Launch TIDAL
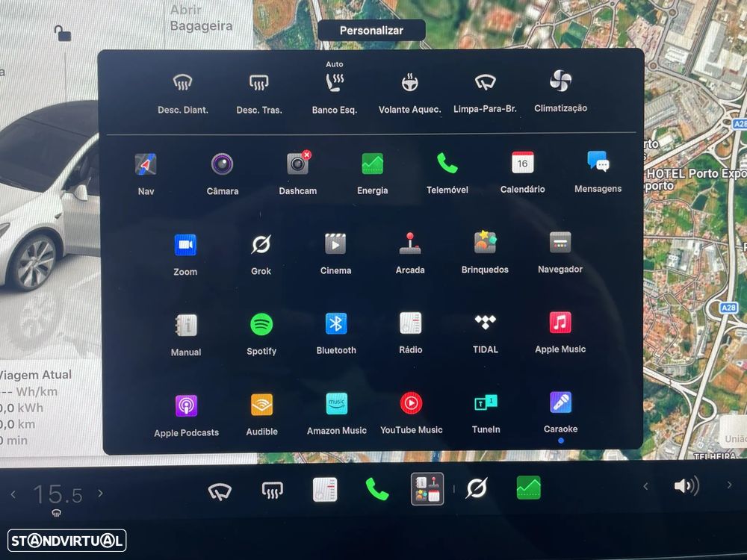The image size is (747, 560). click(x=486, y=333)
